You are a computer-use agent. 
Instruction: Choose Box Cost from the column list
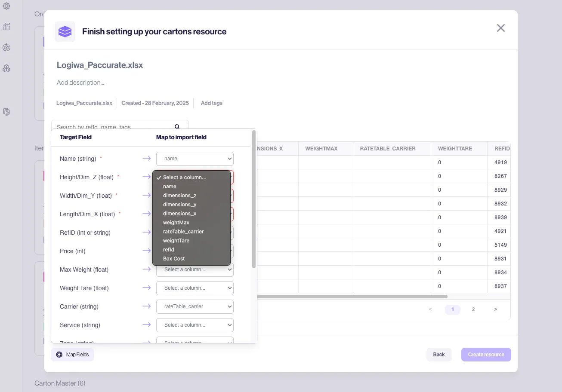[191, 259]
